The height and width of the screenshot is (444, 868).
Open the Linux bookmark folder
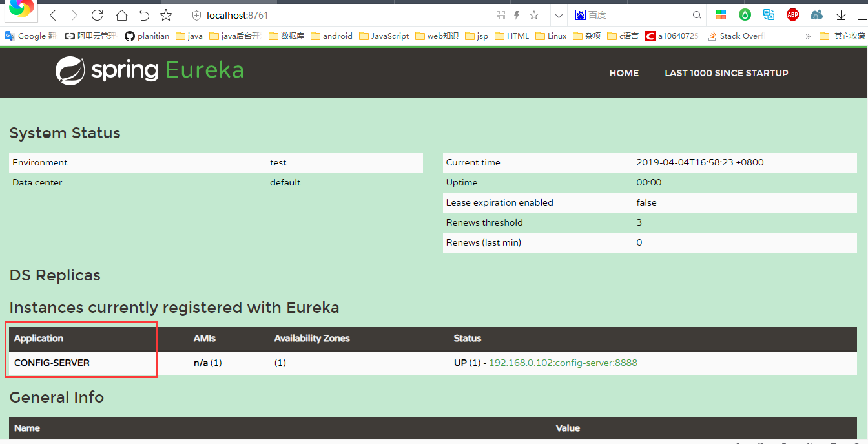tap(551, 36)
